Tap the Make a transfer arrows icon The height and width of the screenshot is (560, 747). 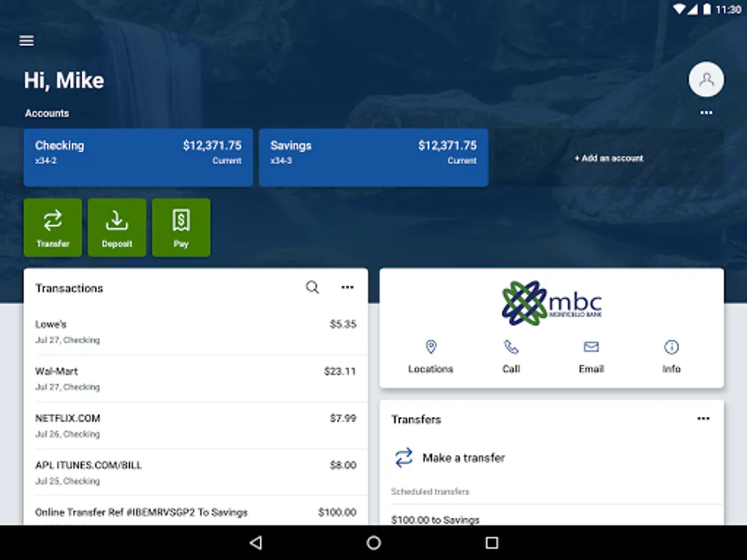click(404, 458)
